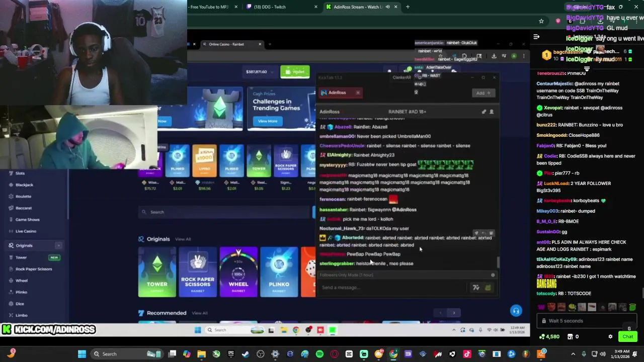Switch to the Free YouTube to MP3 tab
The width and height of the screenshot is (644, 362).
tap(209, 7)
